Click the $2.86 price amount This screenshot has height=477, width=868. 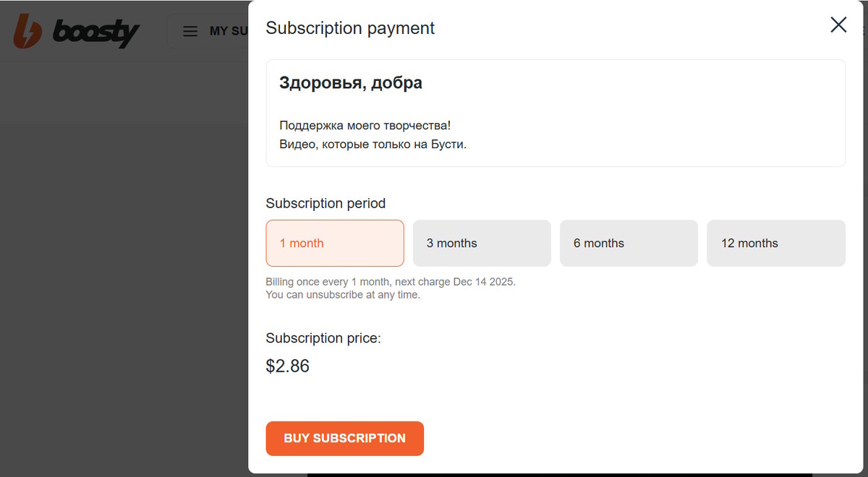[x=288, y=366]
